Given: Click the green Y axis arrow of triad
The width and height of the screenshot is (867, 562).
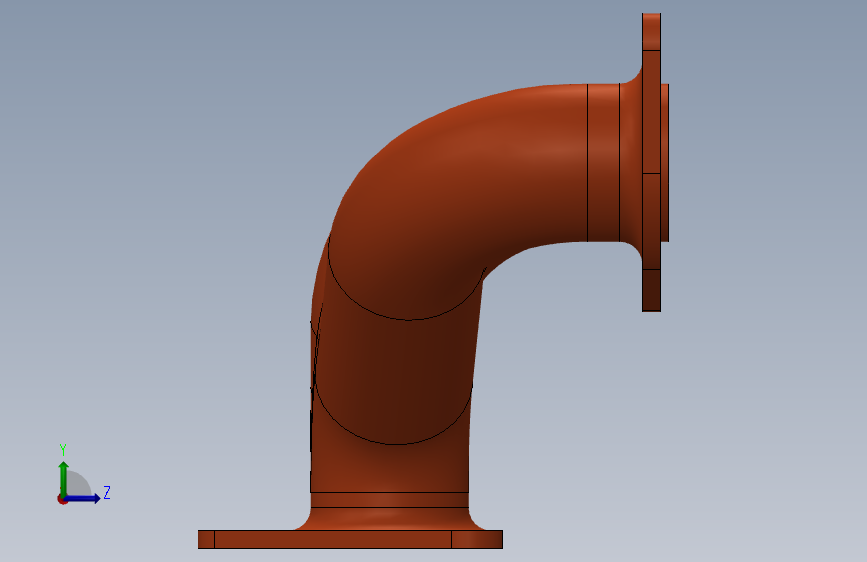Looking at the screenshot, I should point(64,478).
